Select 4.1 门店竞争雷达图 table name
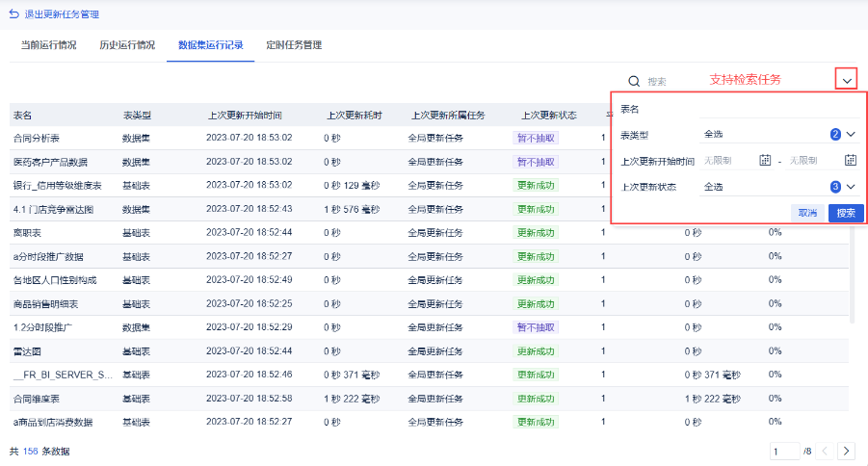Viewport: 868px width, 466px height. click(x=53, y=209)
